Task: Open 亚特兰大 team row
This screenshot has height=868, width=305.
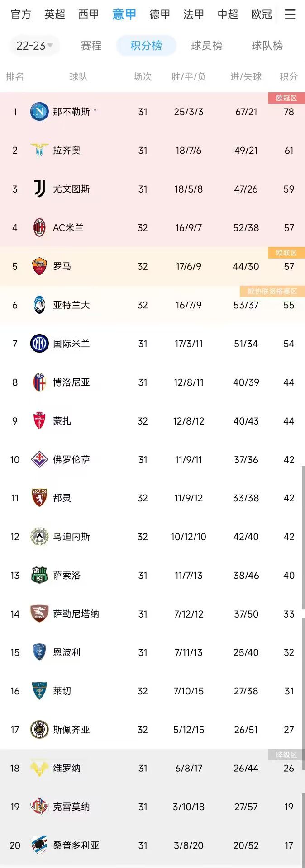Action: pos(152,305)
